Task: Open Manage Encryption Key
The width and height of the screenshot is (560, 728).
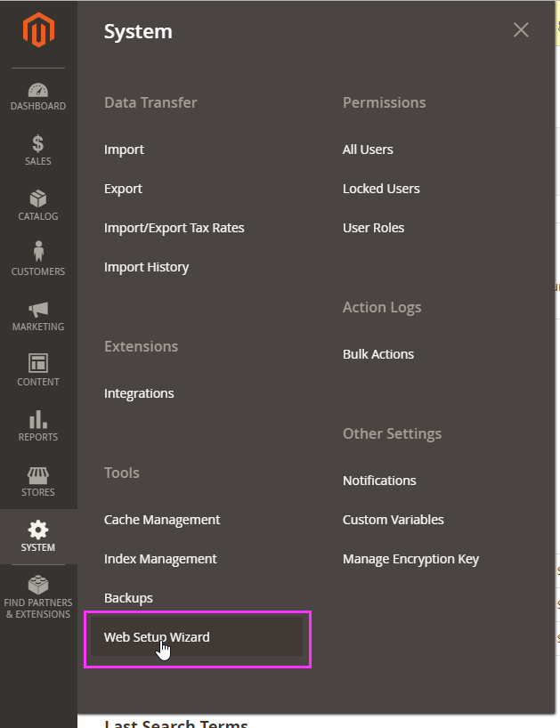Action: [411, 559]
